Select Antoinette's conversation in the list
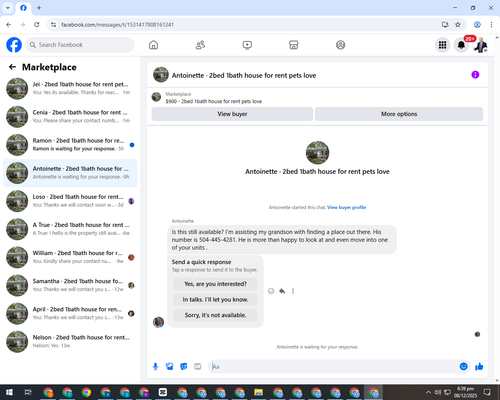The image size is (500, 400). point(70,173)
